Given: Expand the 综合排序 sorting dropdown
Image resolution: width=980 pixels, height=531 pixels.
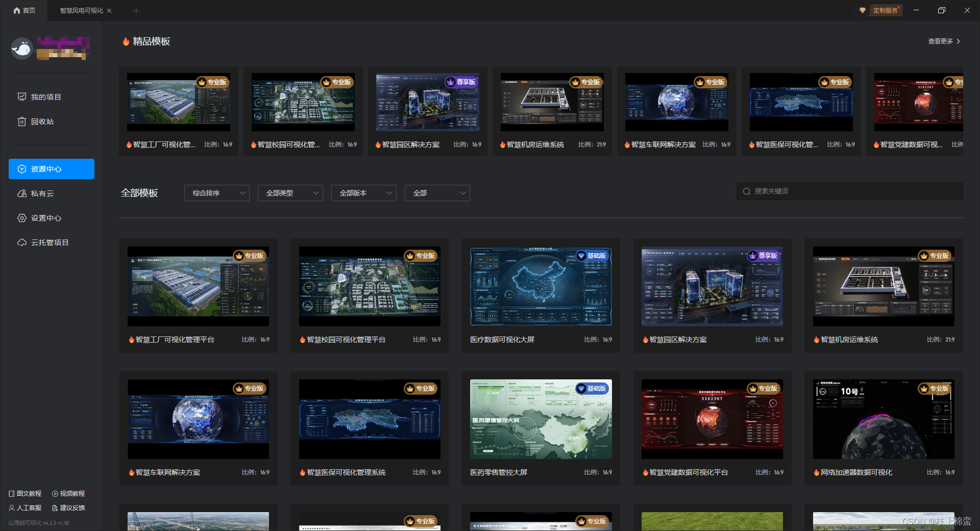Looking at the screenshot, I should click(x=217, y=193).
